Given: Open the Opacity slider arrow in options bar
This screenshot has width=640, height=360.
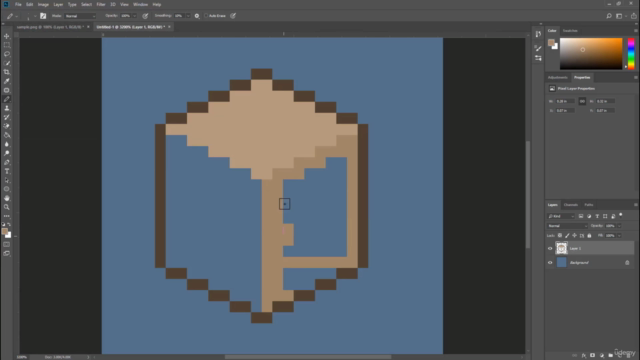Looking at the screenshot, I should tap(134, 16).
